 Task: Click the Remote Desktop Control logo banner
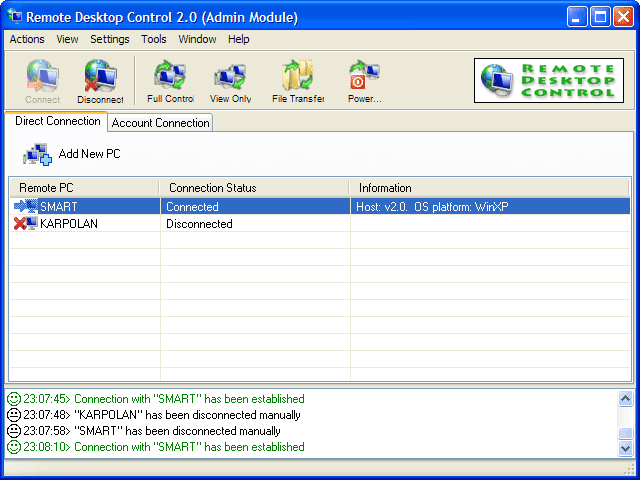[549, 80]
